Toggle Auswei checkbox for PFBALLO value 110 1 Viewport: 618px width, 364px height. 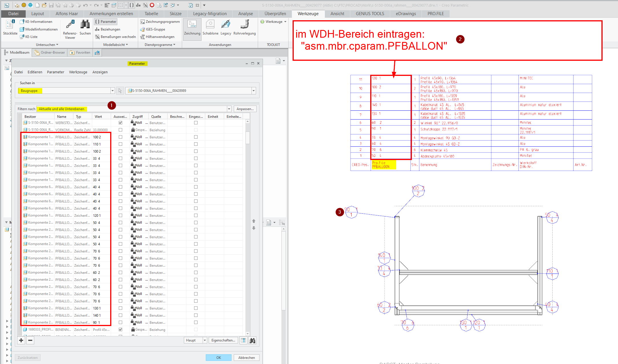(x=120, y=144)
